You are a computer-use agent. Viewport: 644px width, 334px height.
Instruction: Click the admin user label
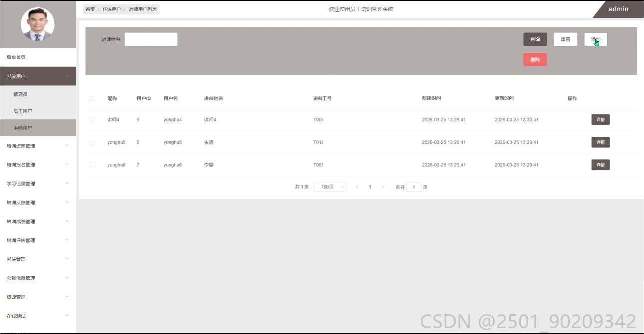pos(618,9)
